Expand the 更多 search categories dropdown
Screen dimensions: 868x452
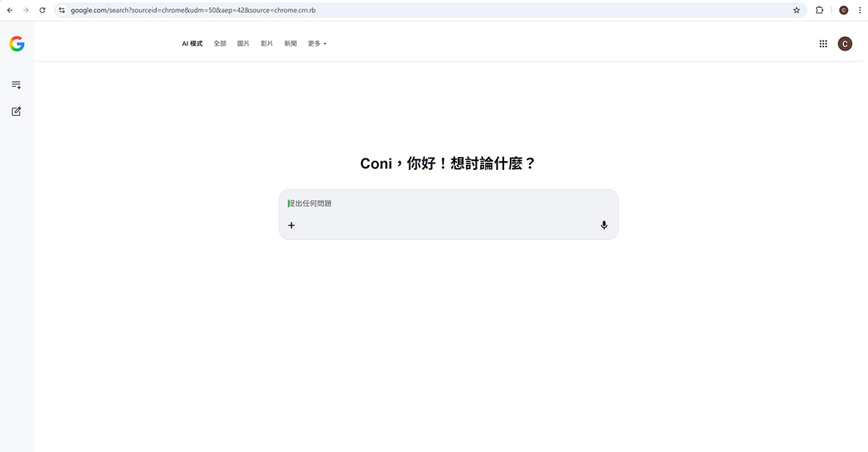tap(316, 43)
